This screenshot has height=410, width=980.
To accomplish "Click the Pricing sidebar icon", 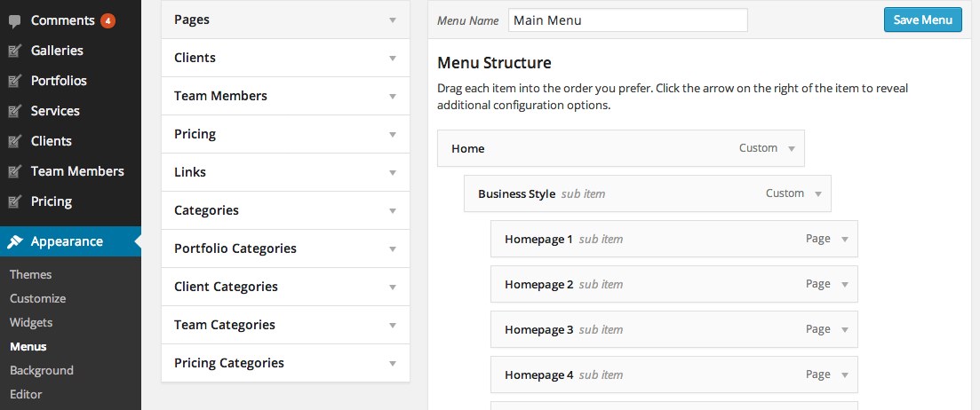I will tap(15, 201).
